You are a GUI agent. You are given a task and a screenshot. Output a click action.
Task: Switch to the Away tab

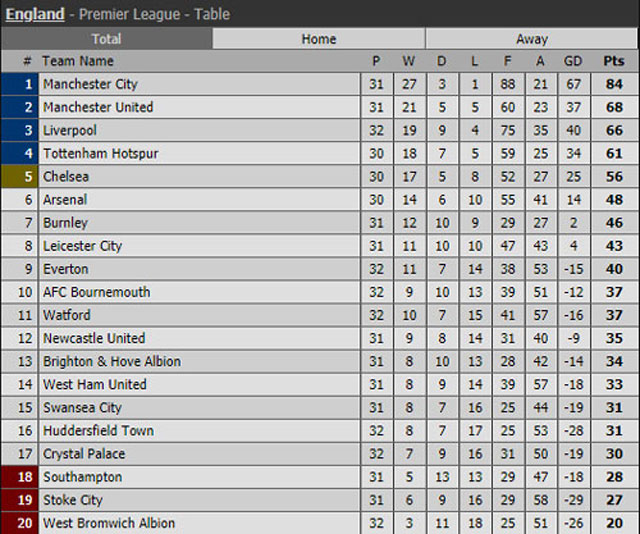pos(531,39)
